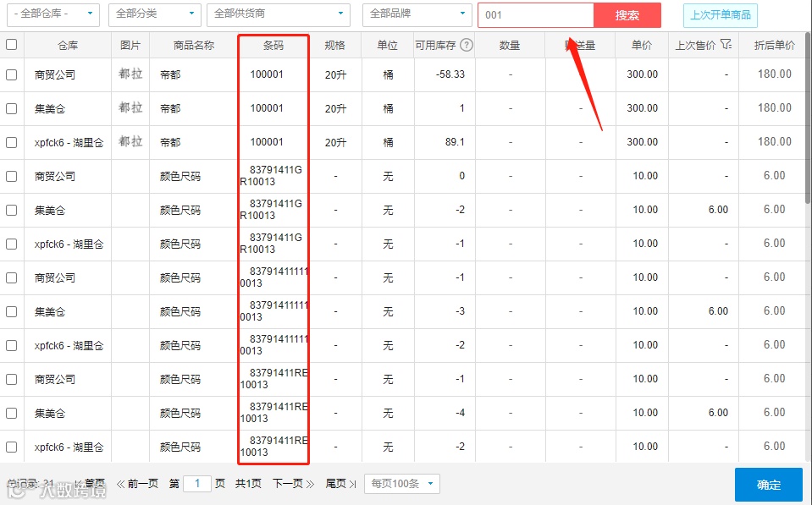Click the page number field showing 1

(197, 484)
